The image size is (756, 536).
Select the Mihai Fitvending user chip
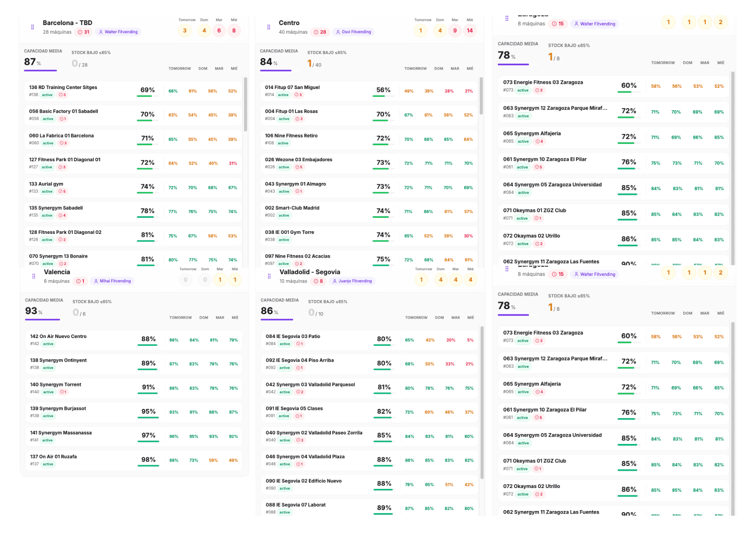[112, 281]
